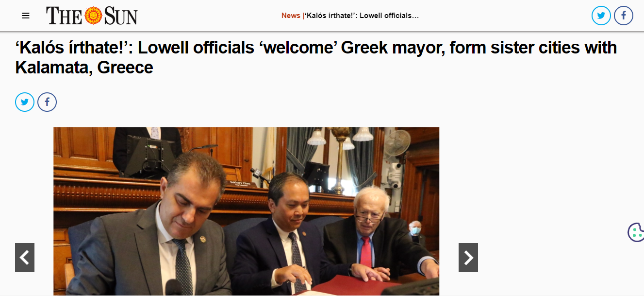Click the 'THE' word of the masthead

click(x=65, y=16)
